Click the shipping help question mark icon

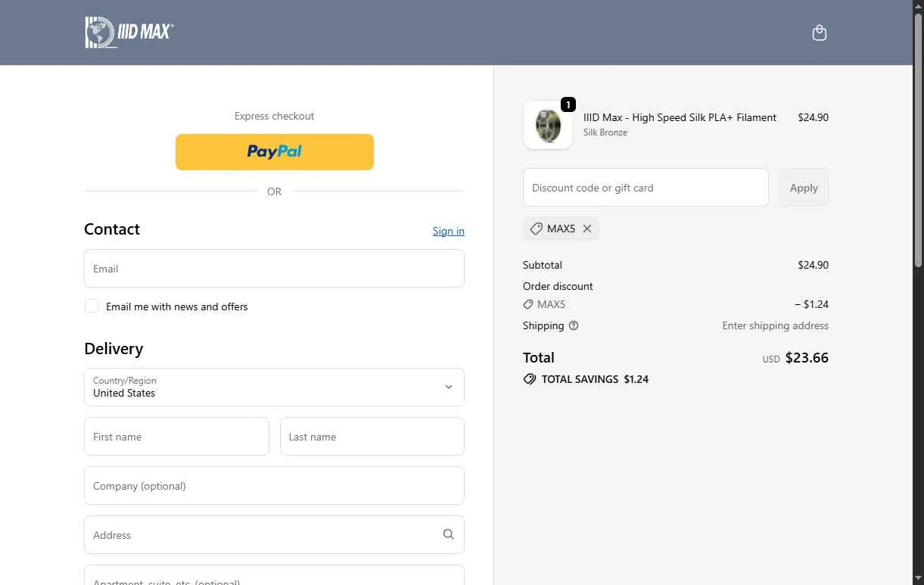point(574,325)
